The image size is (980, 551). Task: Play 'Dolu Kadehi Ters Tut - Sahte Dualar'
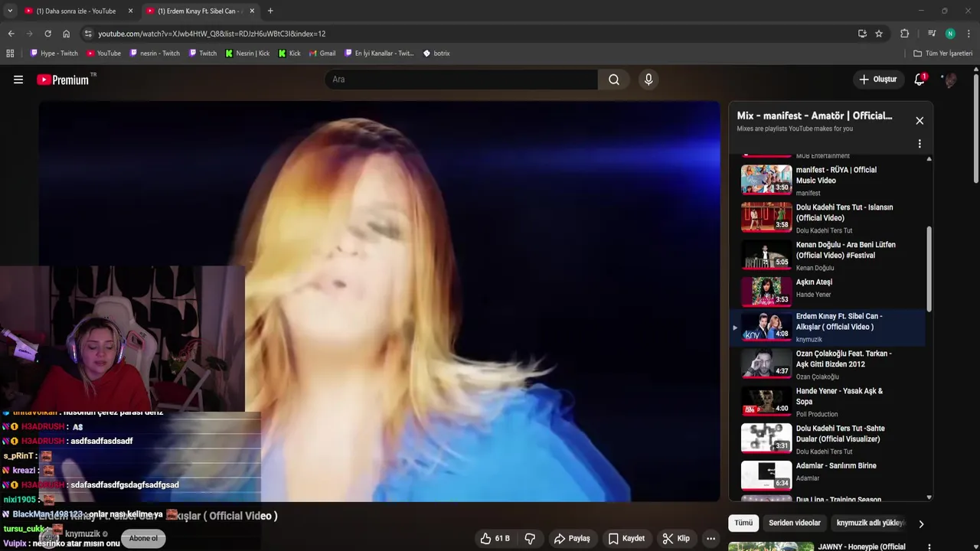pyautogui.click(x=828, y=439)
